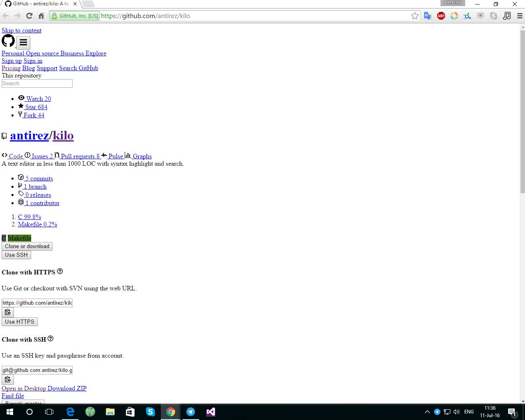Open the Graphs tab link
Viewport: 525px width, 420px height.
[x=138, y=156]
